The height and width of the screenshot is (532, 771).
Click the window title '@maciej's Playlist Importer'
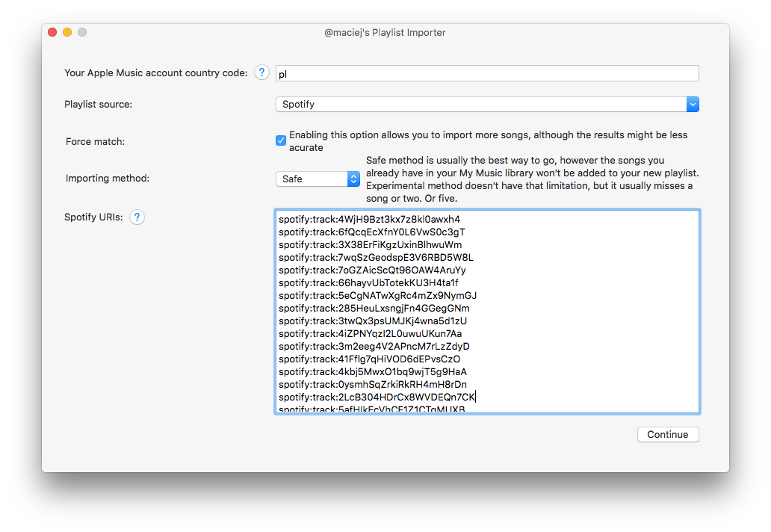[385, 32]
